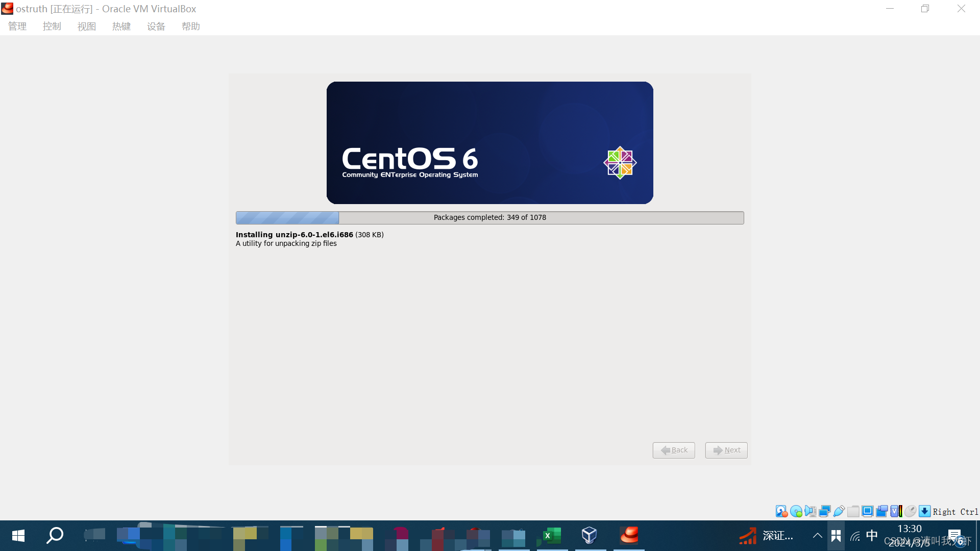Click the USB devices status icon
The height and width of the screenshot is (551, 980).
839,511
